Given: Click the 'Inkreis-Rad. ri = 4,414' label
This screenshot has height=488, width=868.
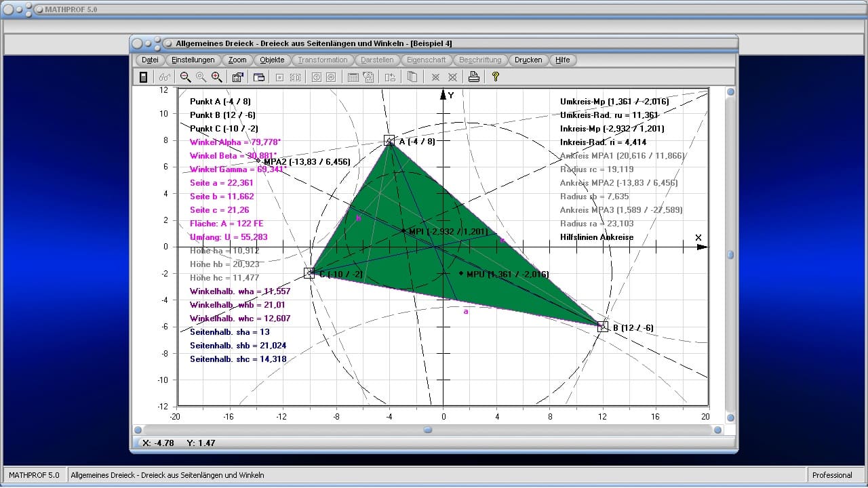Looking at the screenshot, I should [604, 142].
